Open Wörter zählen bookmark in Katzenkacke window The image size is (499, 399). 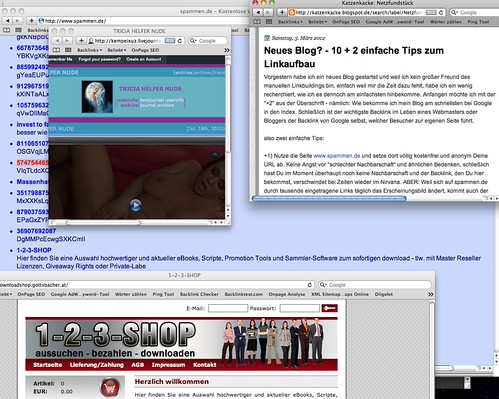(x=446, y=22)
